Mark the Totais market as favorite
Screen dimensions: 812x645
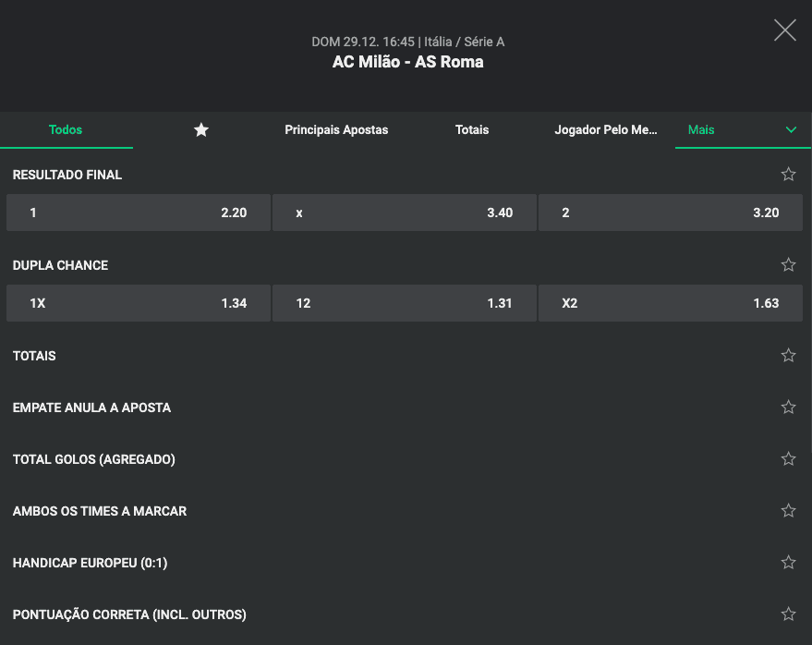pyautogui.click(x=788, y=356)
